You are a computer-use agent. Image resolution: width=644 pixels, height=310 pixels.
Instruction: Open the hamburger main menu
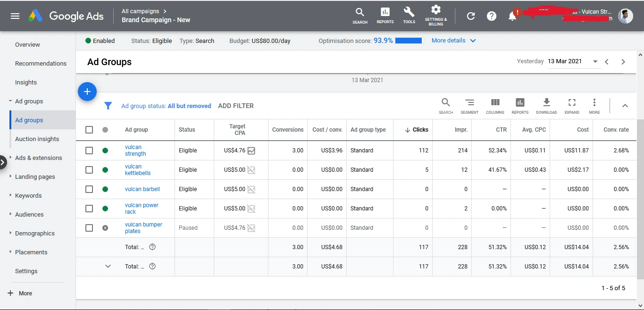tap(15, 16)
